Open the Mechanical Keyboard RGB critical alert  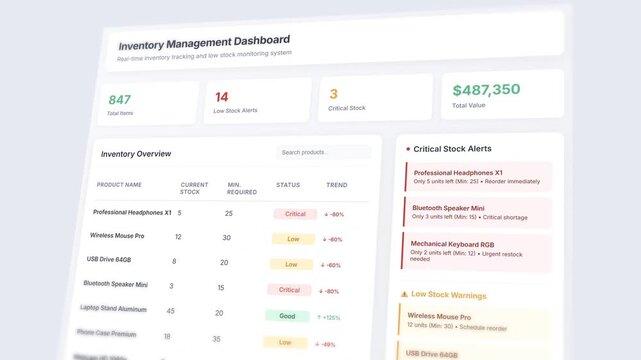(476, 251)
